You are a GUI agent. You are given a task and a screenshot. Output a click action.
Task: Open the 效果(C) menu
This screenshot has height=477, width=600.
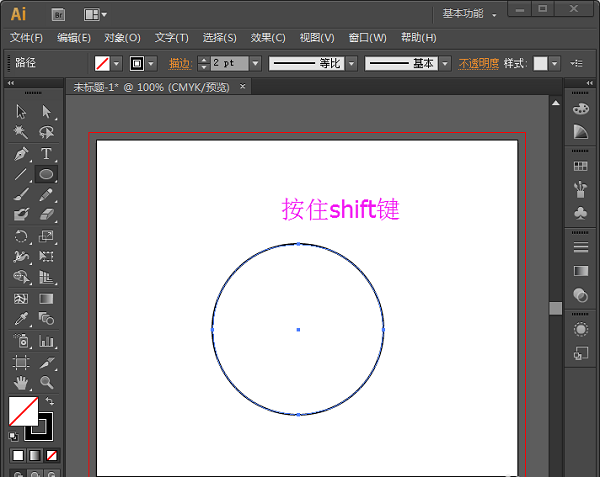click(267, 38)
